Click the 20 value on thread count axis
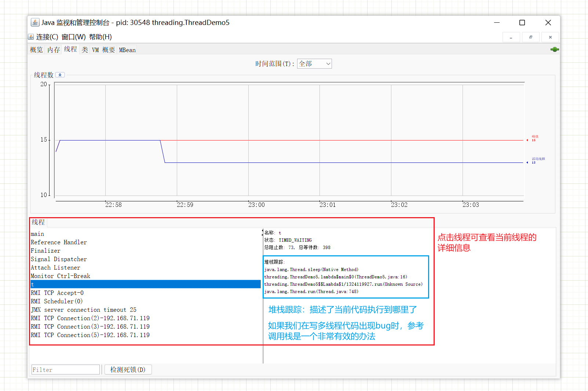Viewport: 588px width, 391px height. coord(44,84)
